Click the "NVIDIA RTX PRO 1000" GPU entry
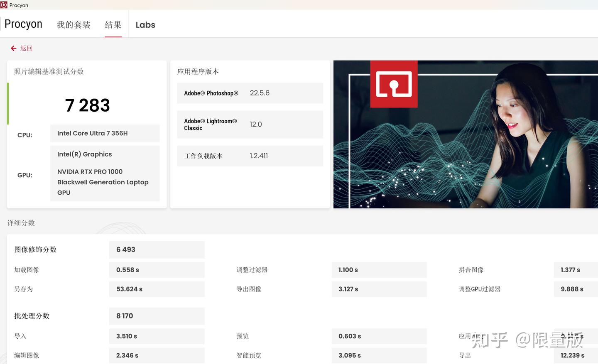This screenshot has width=598, height=364. tap(103, 182)
